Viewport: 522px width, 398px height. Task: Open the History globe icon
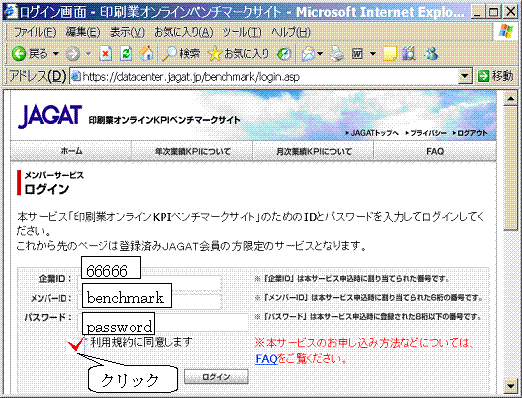284,54
